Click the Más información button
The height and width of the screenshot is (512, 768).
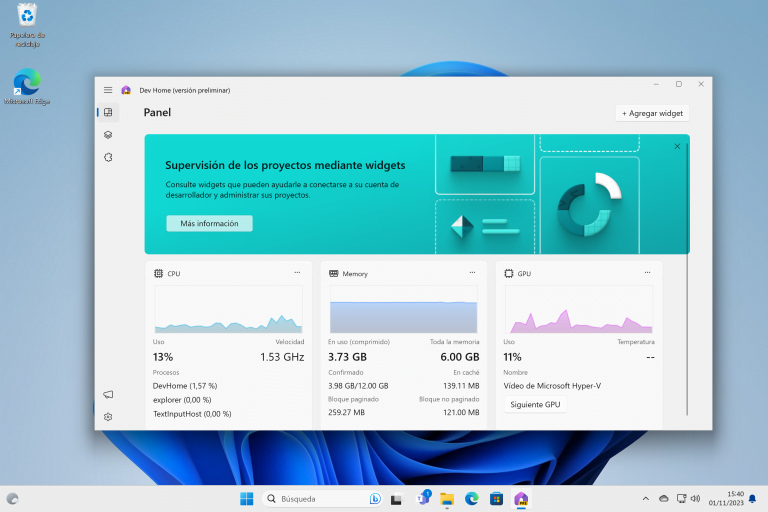[209, 223]
